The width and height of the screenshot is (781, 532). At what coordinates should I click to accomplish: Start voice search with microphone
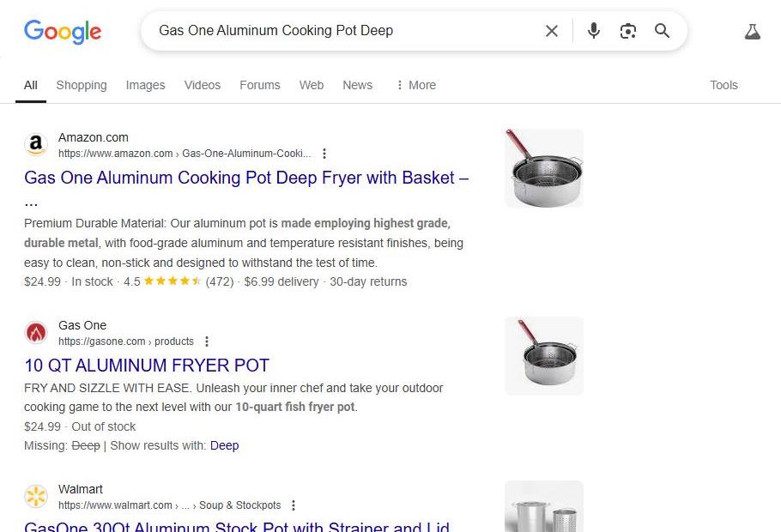[x=593, y=31]
